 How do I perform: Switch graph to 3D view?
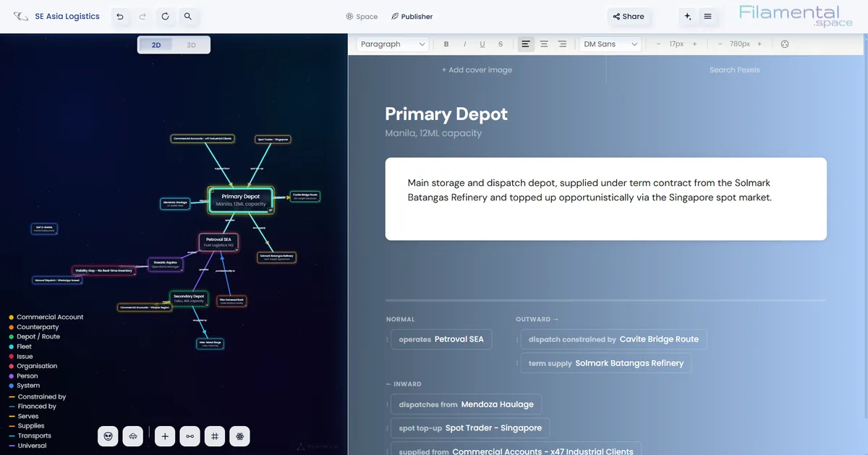(192, 45)
